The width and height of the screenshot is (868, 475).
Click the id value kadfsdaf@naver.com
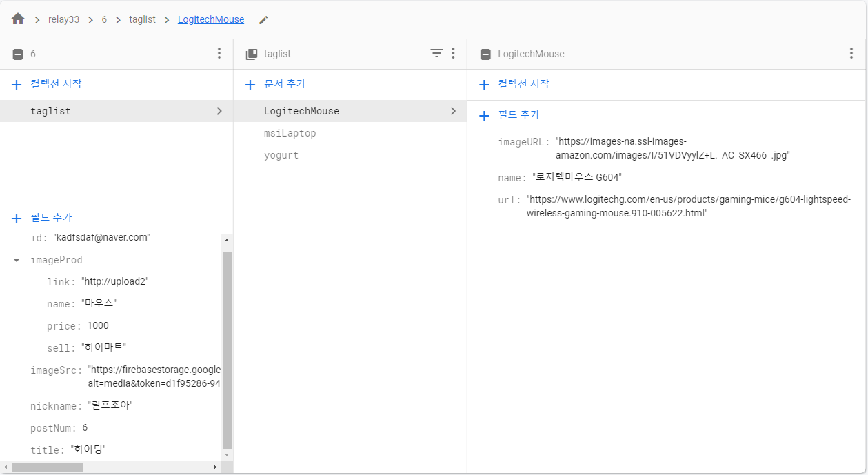(x=101, y=238)
